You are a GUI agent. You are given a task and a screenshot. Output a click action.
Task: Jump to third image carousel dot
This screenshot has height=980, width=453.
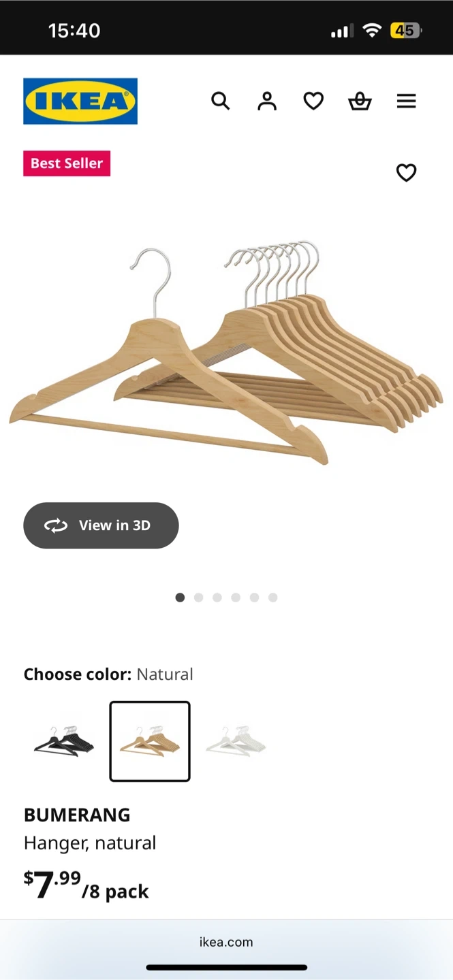tap(217, 598)
